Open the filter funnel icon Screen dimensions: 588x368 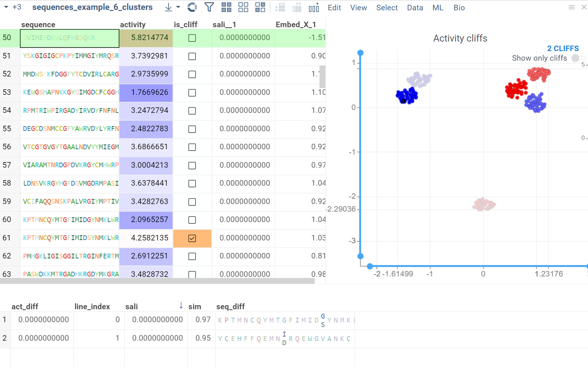209,7
